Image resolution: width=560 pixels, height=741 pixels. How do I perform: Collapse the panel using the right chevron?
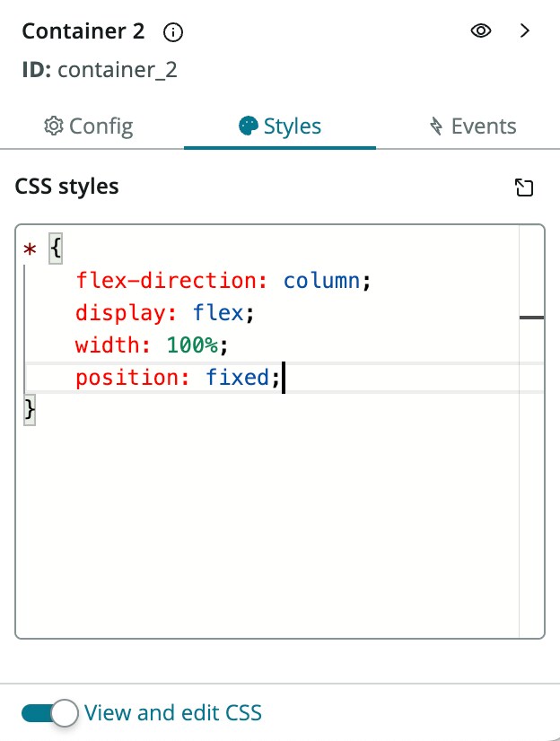pyautogui.click(x=526, y=31)
